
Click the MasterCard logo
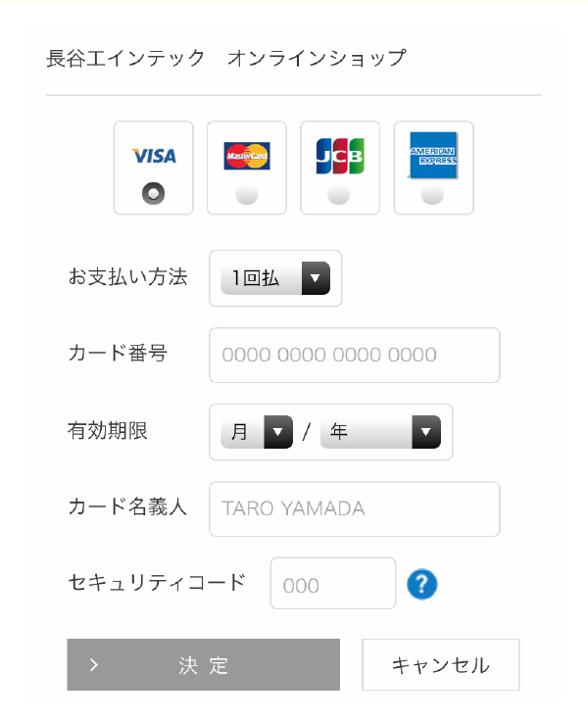(x=247, y=156)
